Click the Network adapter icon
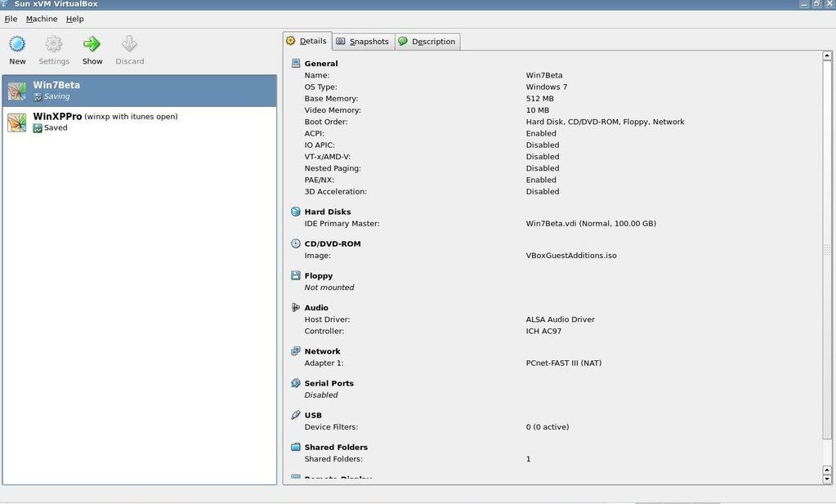Viewport: 836px width, 504px height. [x=296, y=351]
